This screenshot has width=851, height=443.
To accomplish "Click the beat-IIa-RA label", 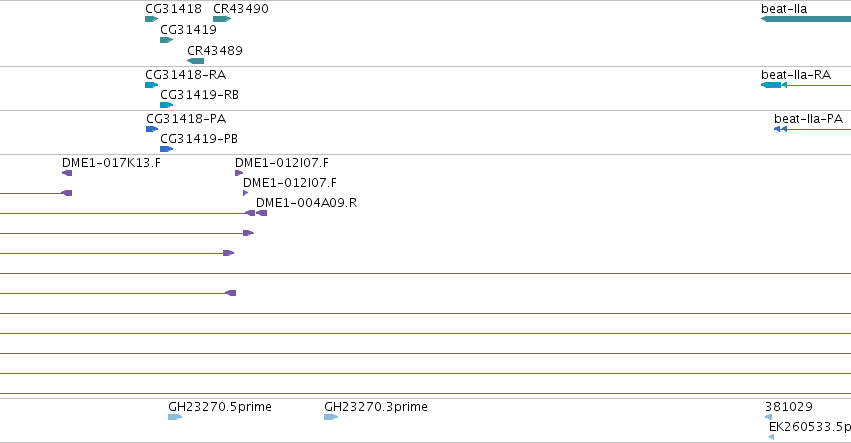I will 796,74.
